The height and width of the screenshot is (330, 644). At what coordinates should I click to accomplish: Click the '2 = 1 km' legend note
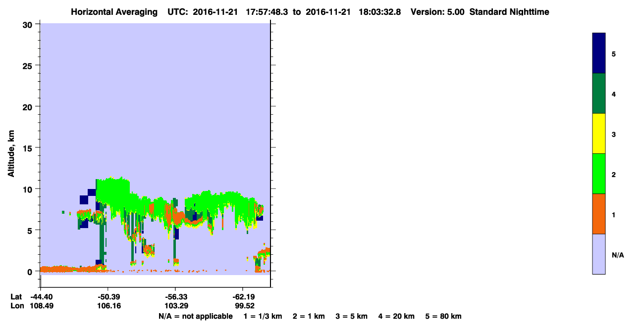(309, 316)
